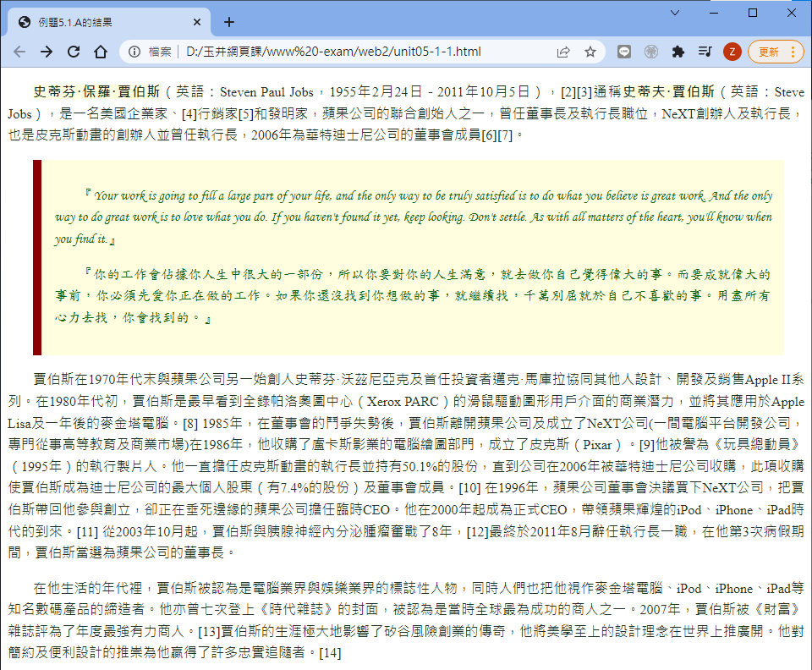Share this page using the share icon

point(563,52)
